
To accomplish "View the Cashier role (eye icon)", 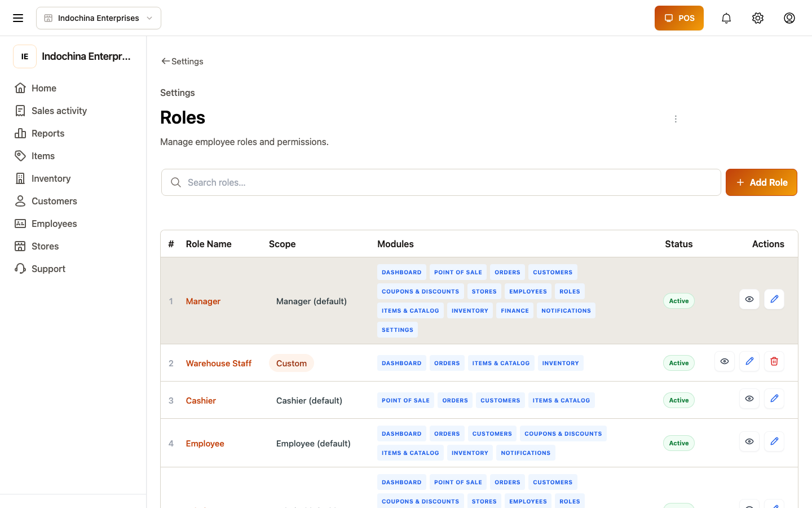I will pyautogui.click(x=749, y=398).
